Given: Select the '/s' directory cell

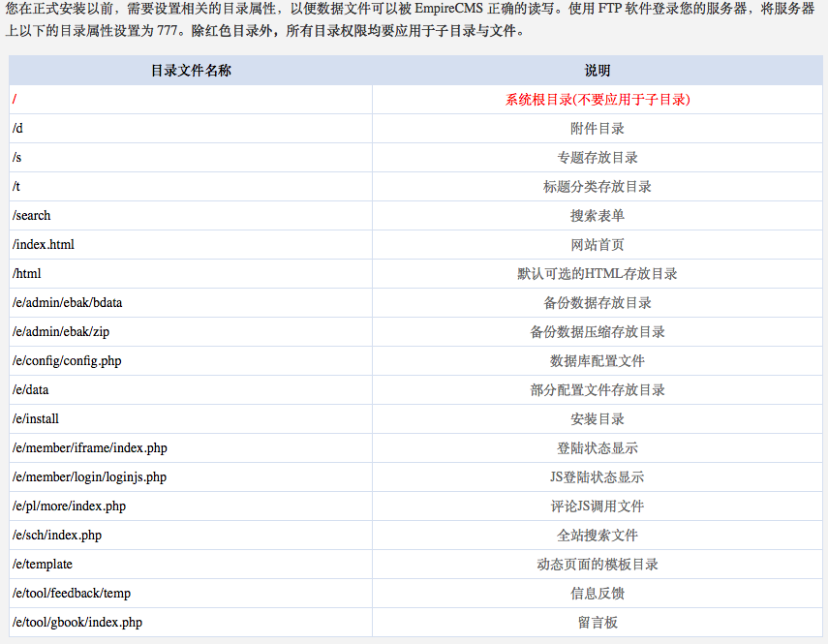Looking at the screenshot, I should [191, 157].
